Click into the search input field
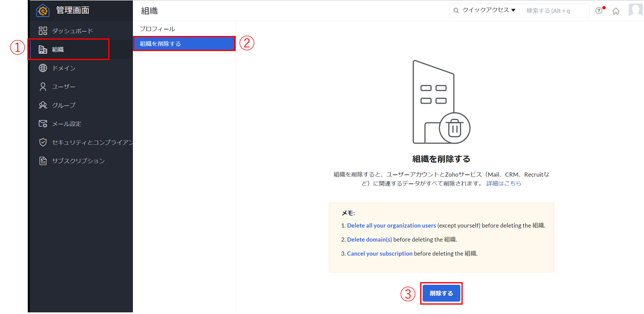 pos(553,11)
